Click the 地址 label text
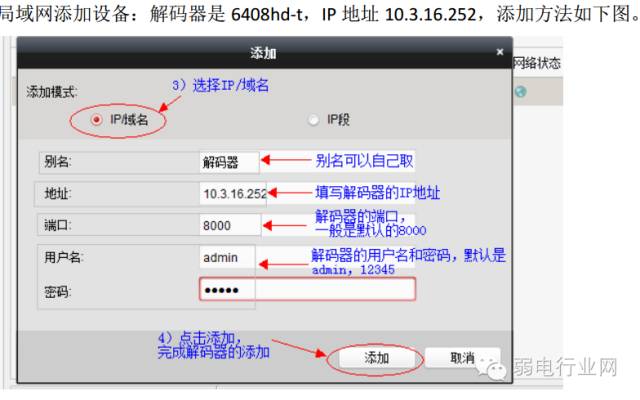Screen dimensions: 640x400 pyautogui.click(x=58, y=193)
